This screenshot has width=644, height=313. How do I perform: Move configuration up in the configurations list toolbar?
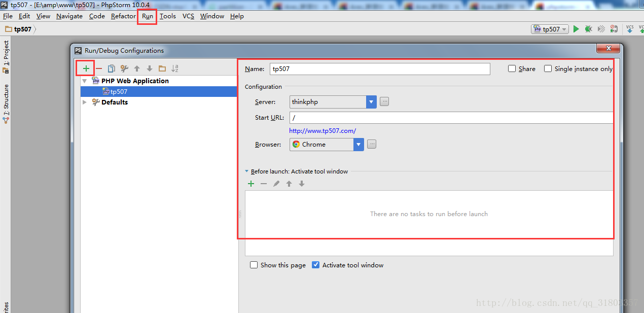pyautogui.click(x=137, y=68)
